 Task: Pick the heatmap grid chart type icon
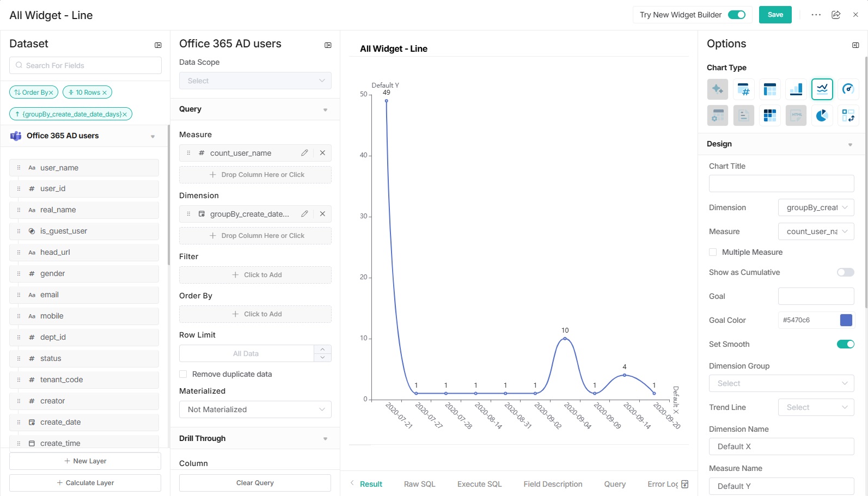(x=769, y=115)
